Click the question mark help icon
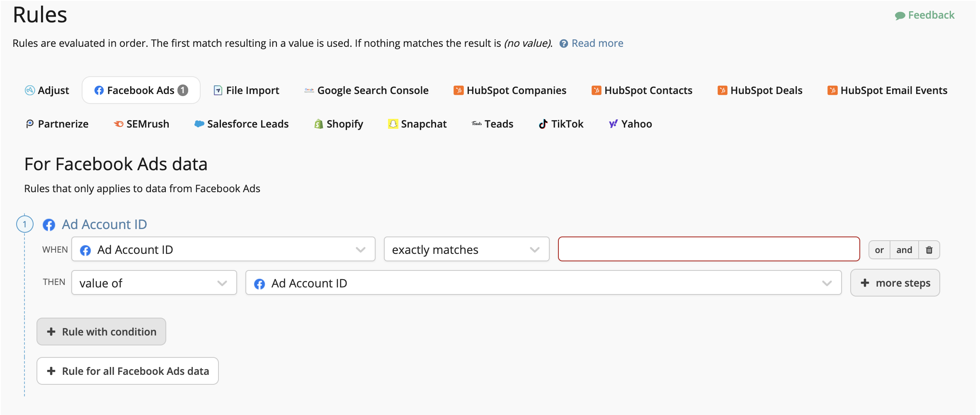980x415 pixels. [563, 43]
